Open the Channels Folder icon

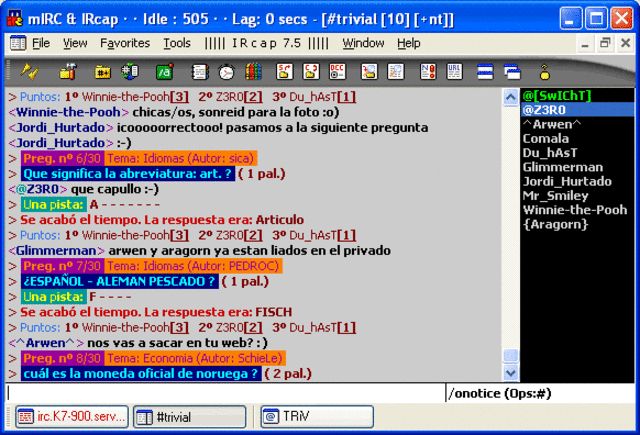click(x=102, y=72)
